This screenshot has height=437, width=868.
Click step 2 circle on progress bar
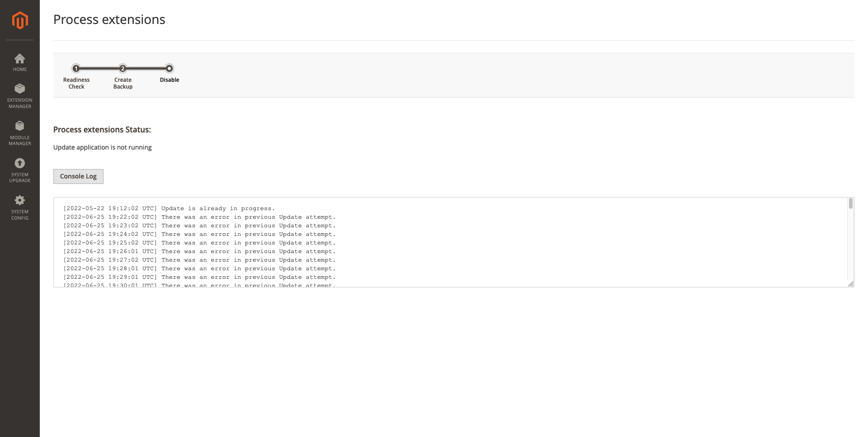point(123,69)
